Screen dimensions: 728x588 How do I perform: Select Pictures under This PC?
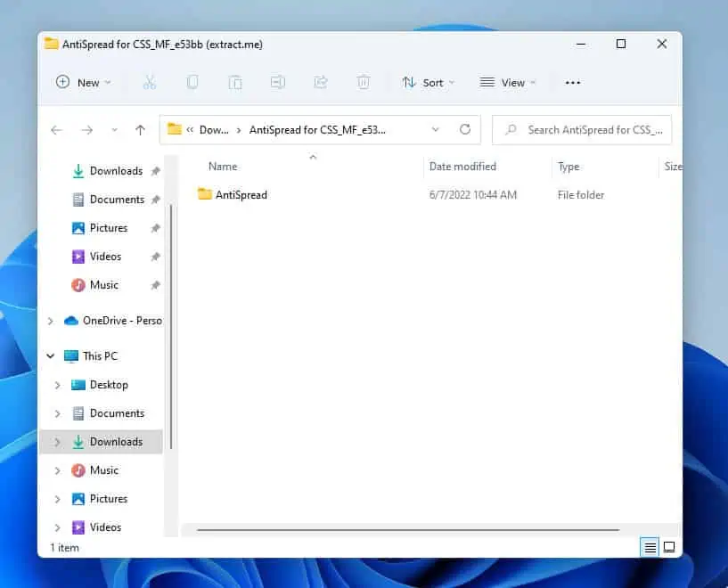point(100,499)
